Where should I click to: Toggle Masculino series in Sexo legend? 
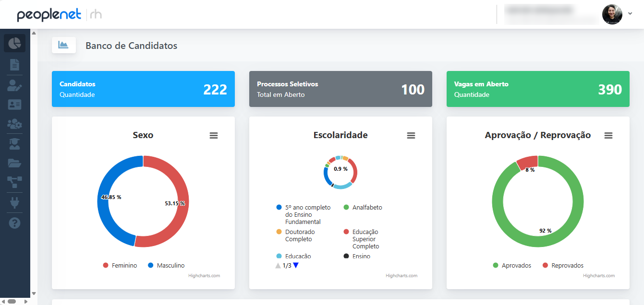point(166,265)
